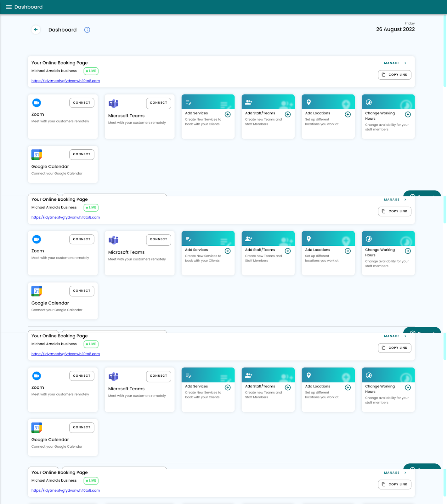Click 'Your Online Booking Page' heading in the first card
Screen dimensions: 447x504
(59, 63)
